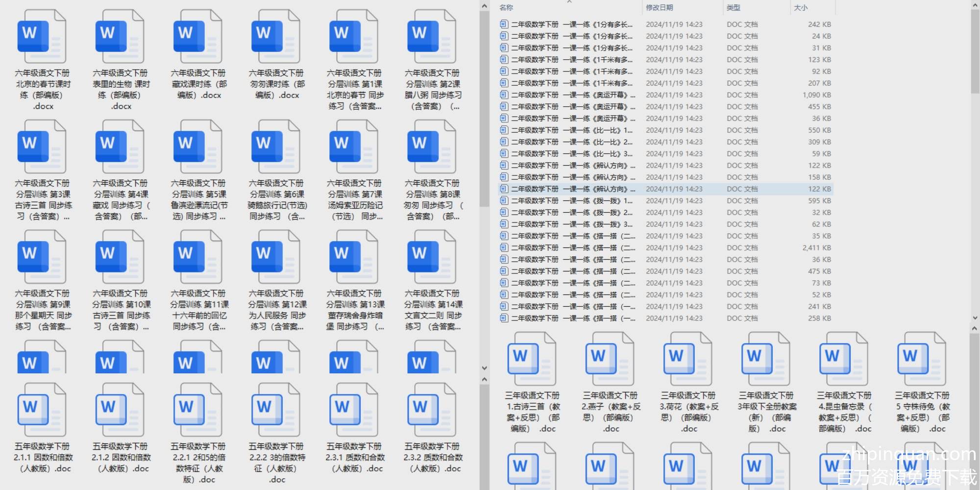Click the 4.昆虫备忘录 教案 Word icon

coord(843,359)
